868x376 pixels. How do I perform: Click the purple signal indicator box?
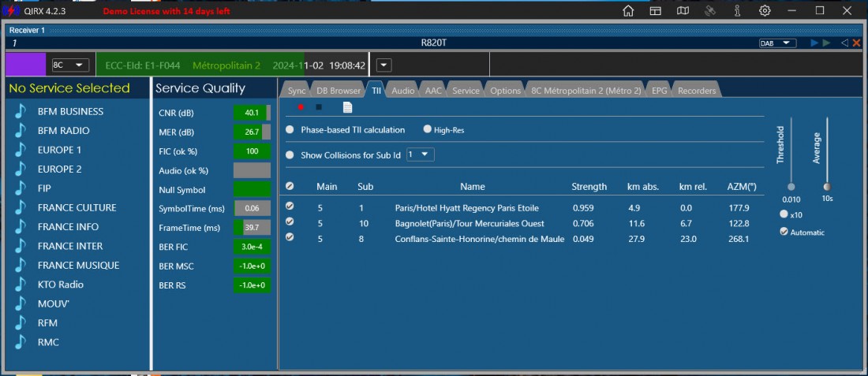click(26, 65)
